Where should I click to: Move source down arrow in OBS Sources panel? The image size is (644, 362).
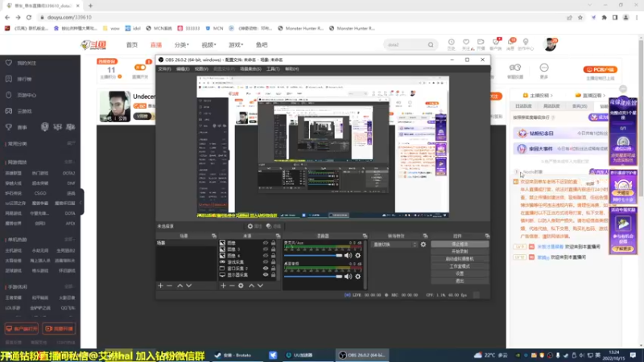(260, 286)
